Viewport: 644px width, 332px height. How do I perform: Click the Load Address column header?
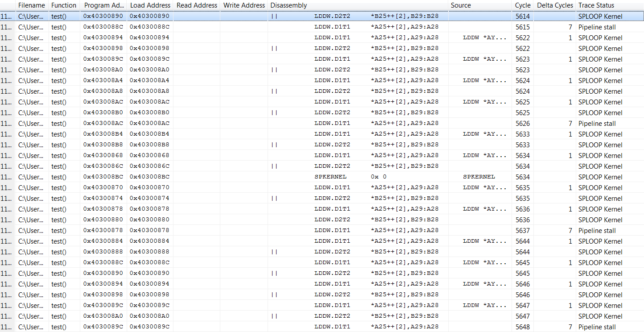pyautogui.click(x=150, y=5)
